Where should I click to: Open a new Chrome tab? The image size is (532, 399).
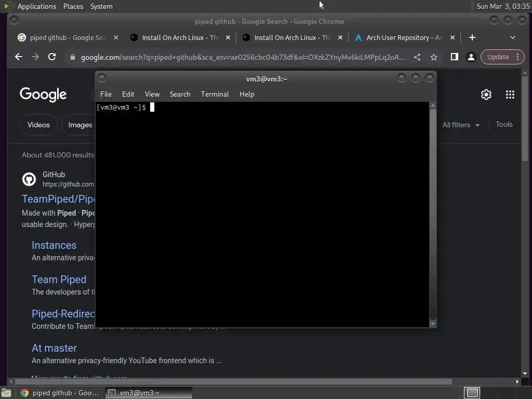[472, 37]
